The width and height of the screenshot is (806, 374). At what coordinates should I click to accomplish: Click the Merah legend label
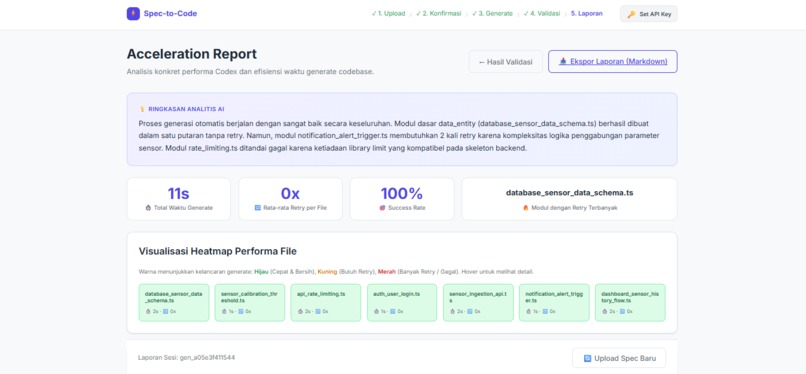[x=387, y=272]
